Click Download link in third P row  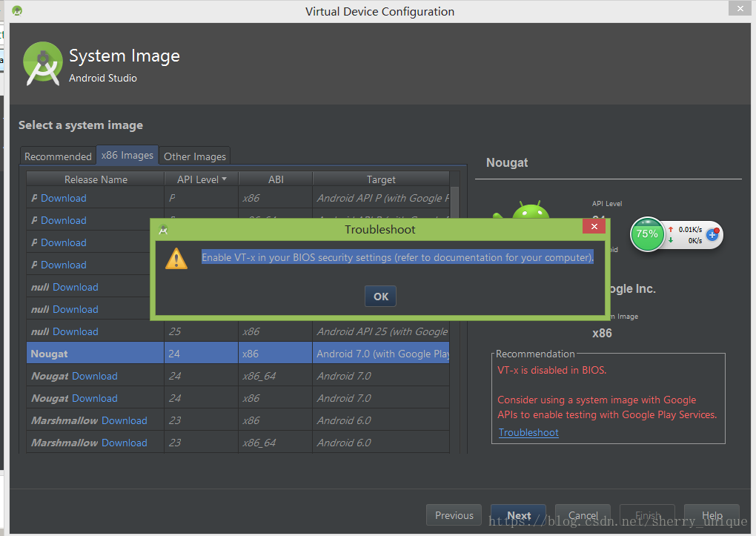(64, 242)
